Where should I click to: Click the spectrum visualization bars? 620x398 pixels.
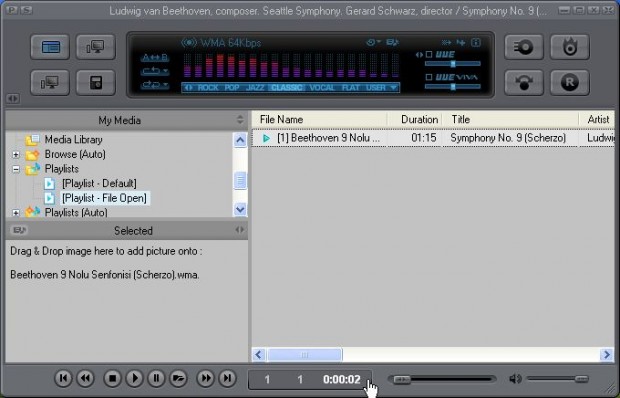coord(291,65)
